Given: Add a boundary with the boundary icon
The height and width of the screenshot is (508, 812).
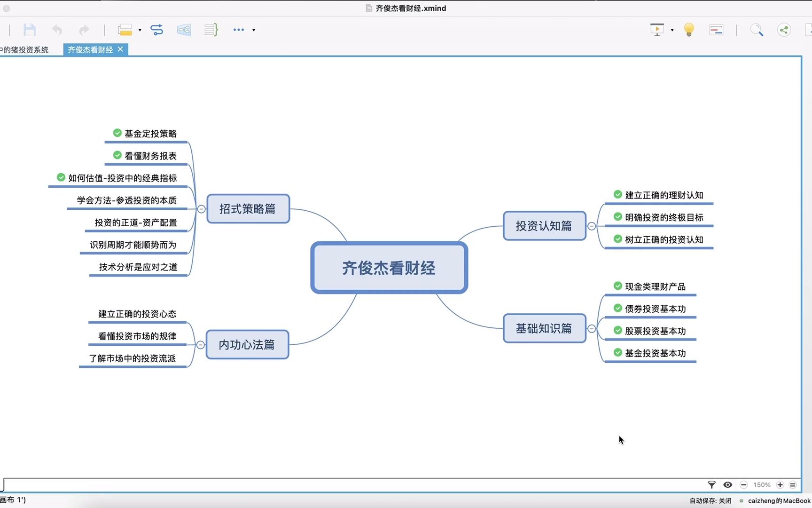Looking at the screenshot, I should tap(184, 30).
